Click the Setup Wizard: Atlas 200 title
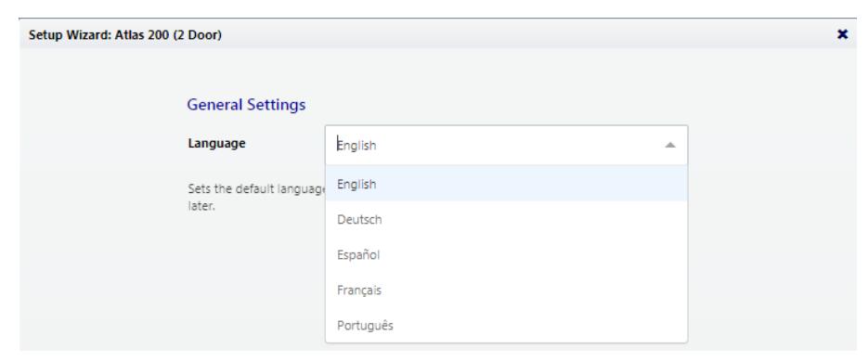868x361 pixels. [125, 35]
